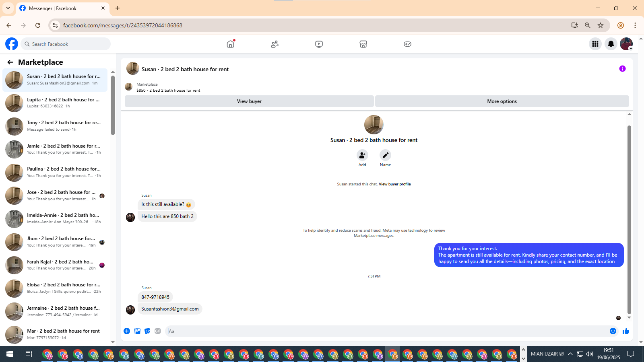This screenshot has width=644, height=362.
Task: Click Susan's large profile picture in chat
Action: coord(374,125)
